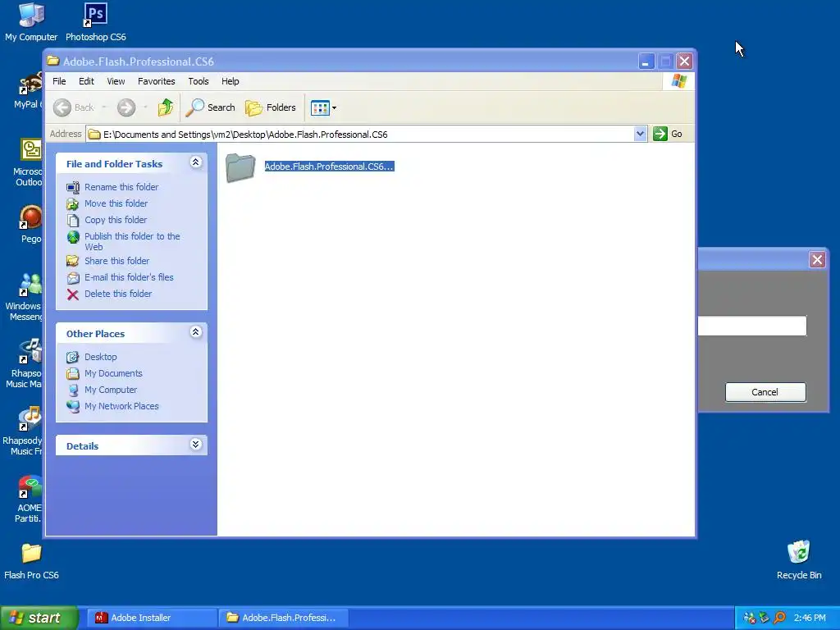840x630 pixels.
Task: Select the My Computer desktop icon
Action: tap(31, 22)
